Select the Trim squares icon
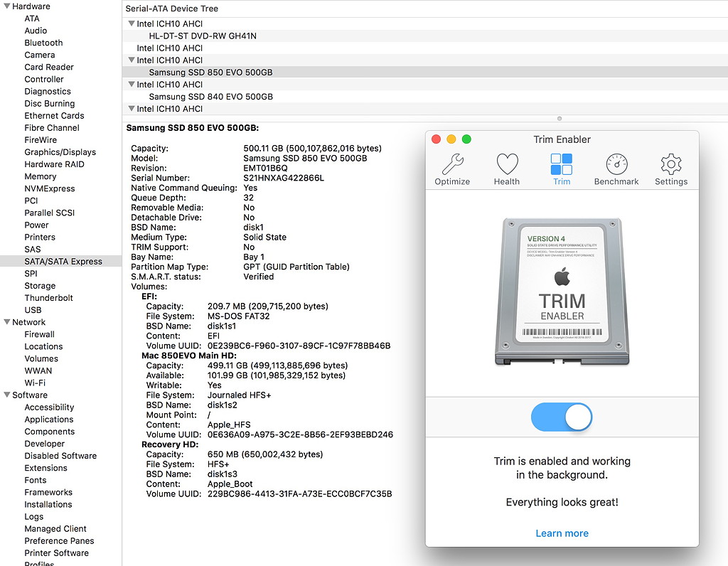Image resolution: width=728 pixels, height=566 pixels. coord(562,164)
